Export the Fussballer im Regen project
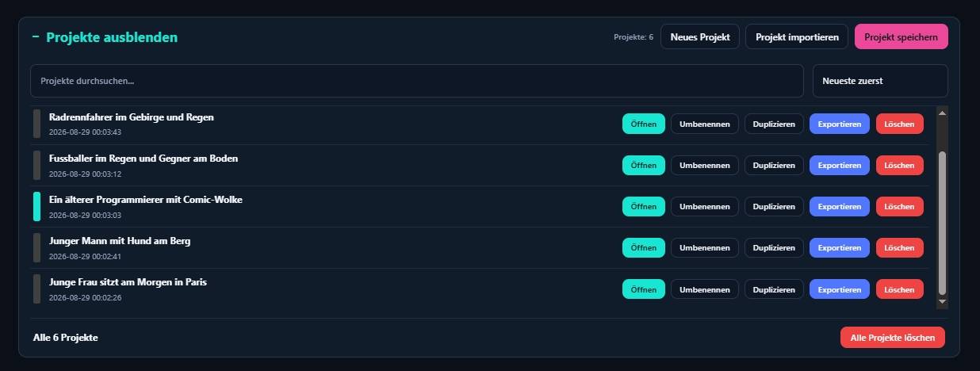 click(x=840, y=165)
